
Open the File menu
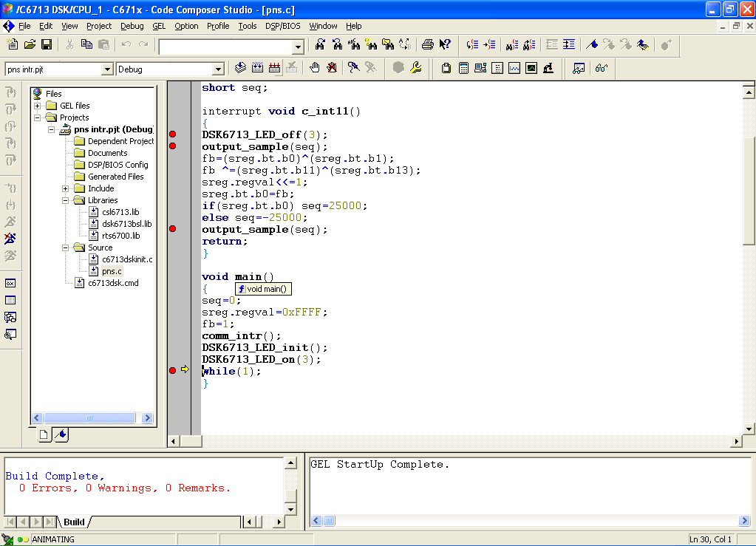pyautogui.click(x=24, y=26)
